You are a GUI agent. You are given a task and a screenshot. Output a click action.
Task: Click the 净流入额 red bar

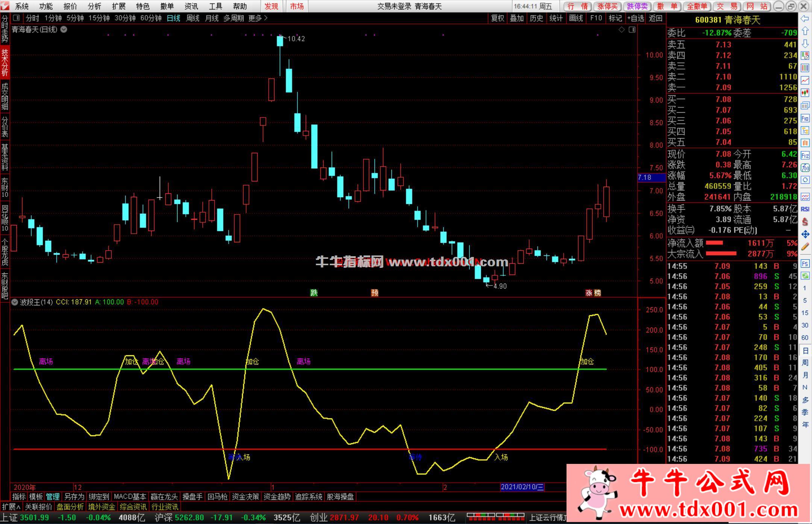(x=714, y=243)
